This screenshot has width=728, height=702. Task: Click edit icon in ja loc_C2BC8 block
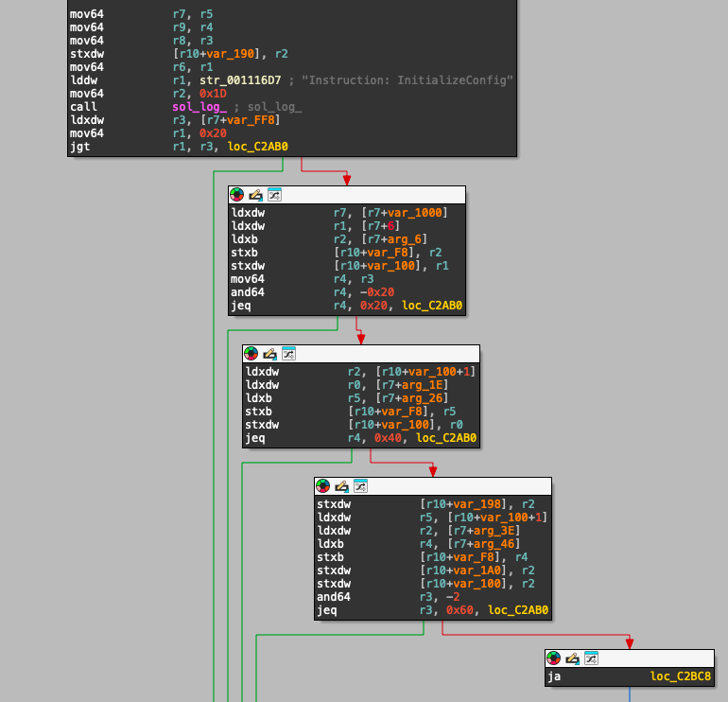572,658
